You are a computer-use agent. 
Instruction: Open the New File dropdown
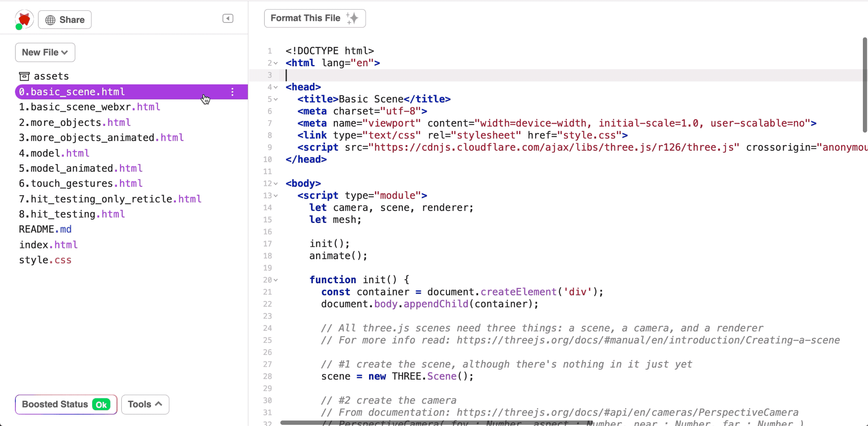tap(45, 52)
